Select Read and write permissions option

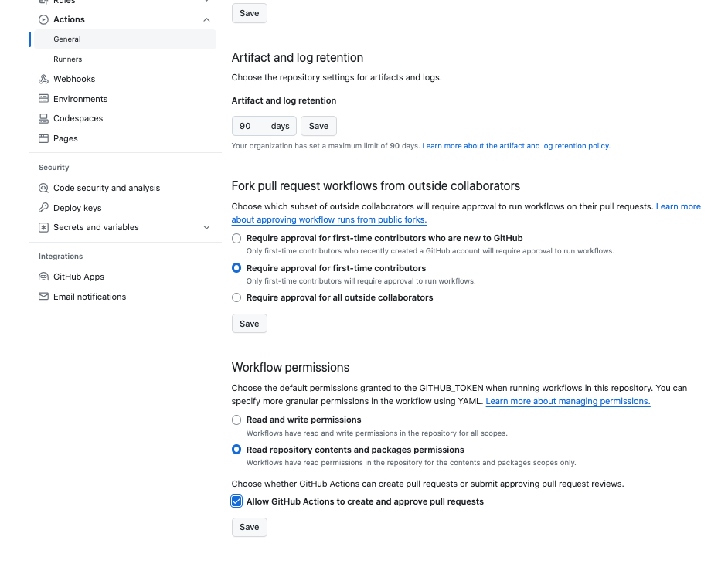coord(236,420)
